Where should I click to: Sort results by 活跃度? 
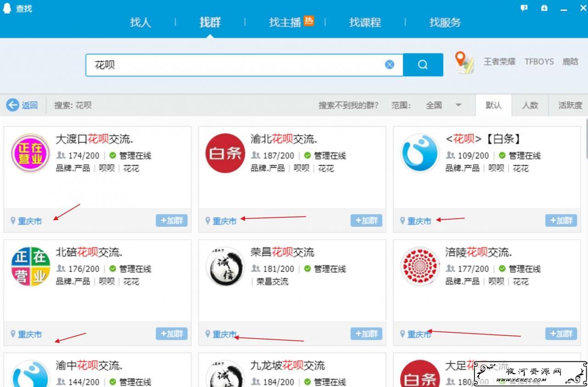[x=570, y=105]
